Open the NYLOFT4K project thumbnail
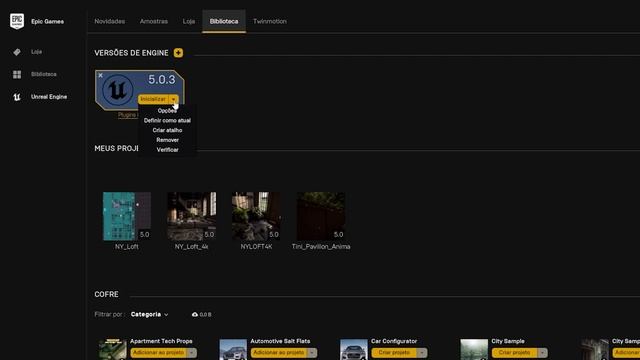 pos(256,216)
